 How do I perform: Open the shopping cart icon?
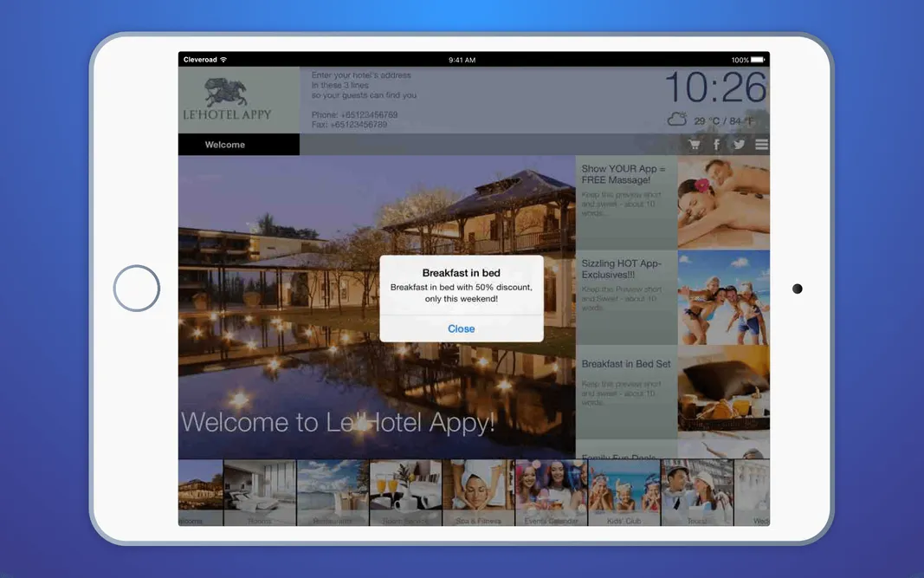click(695, 144)
